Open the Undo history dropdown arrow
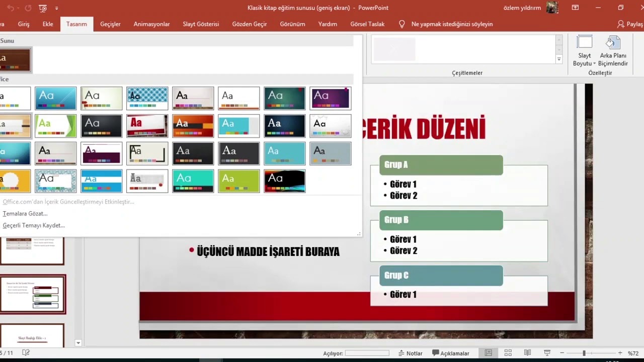 [18, 9]
